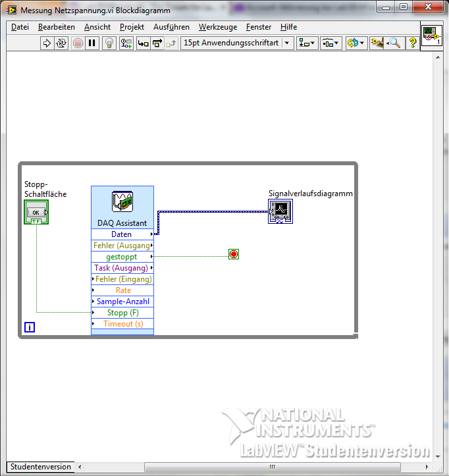Image resolution: width=449 pixels, height=476 pixels.
Task: Click the VI icon pane in corner
Action: 431,36
